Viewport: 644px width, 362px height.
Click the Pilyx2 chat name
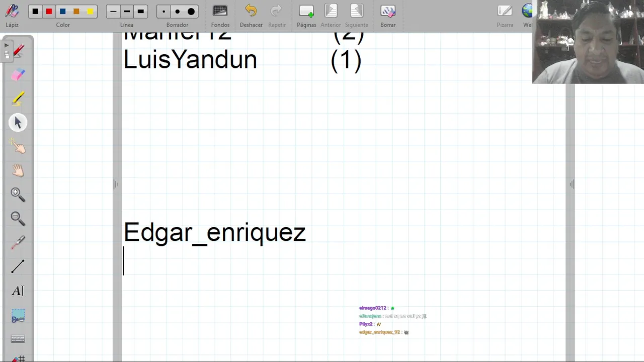366,324
